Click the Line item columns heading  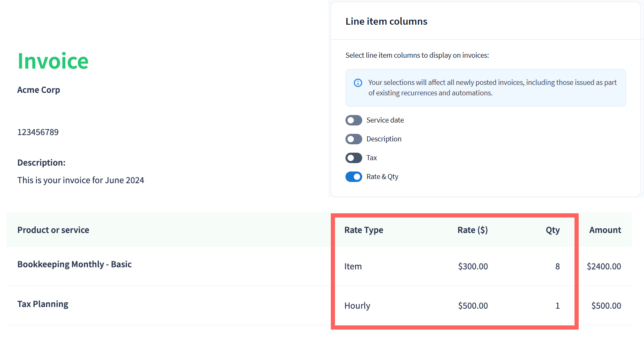tap(386, 21)
